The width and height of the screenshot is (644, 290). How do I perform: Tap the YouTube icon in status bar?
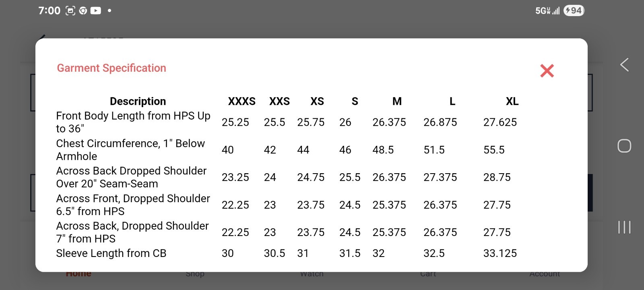(x=96, y=10)
